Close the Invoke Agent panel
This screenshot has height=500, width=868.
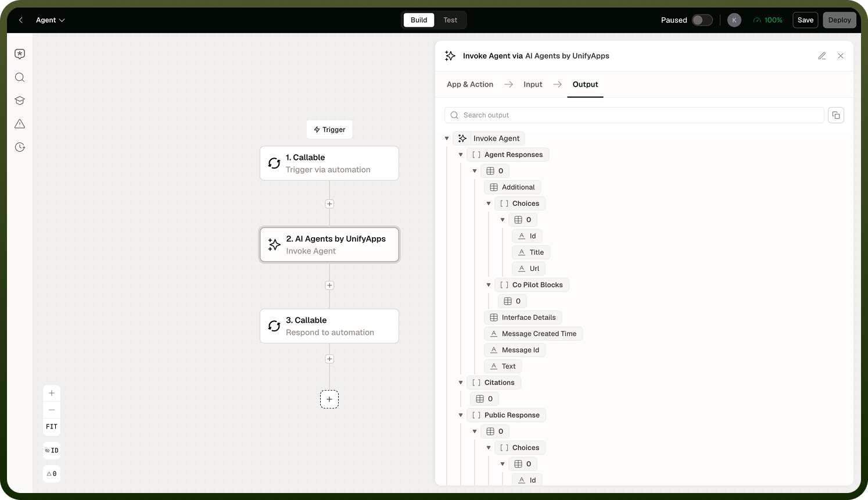[841, 56]
